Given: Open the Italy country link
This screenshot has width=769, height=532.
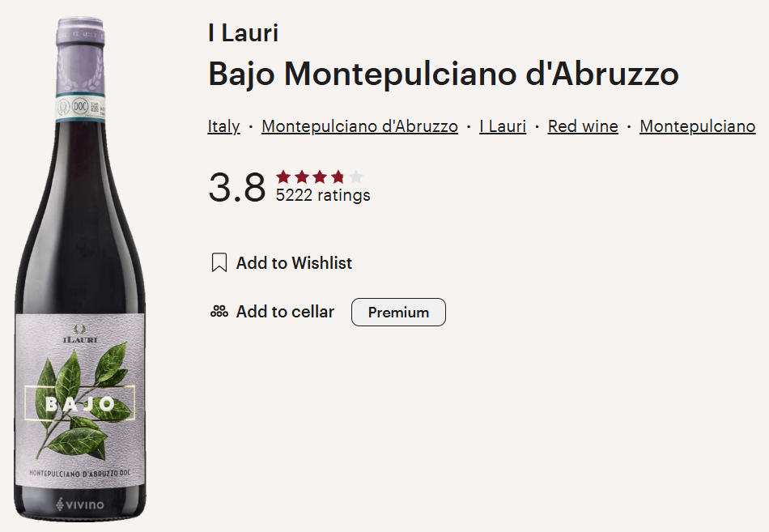Looking at the screenshot, I should coord(223,126).
